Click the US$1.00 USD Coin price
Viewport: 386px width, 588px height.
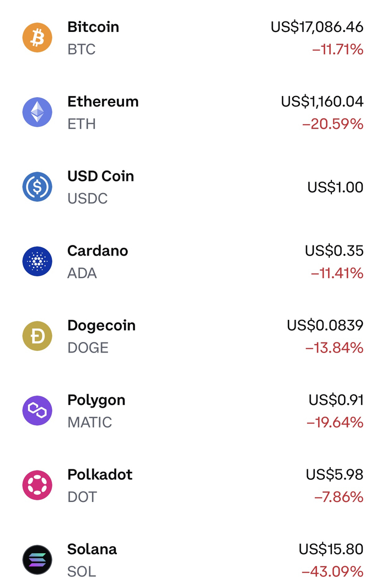pyautogui.click(x=336, y=186)
